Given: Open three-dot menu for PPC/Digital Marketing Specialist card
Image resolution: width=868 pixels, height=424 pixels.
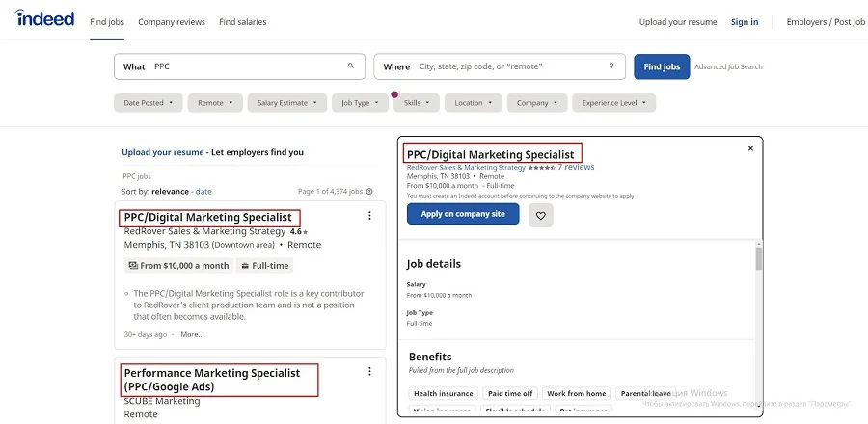Looking at the screenshot, I should (369, 216).
